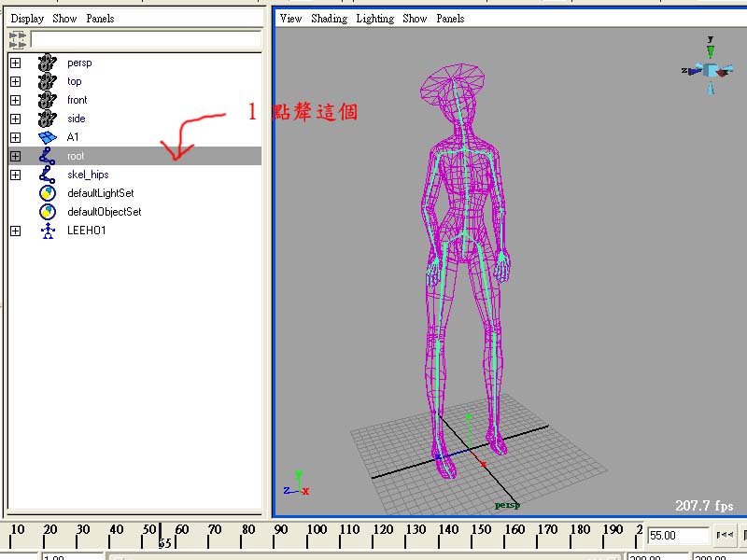Expand the A1 node

point(15,137)
